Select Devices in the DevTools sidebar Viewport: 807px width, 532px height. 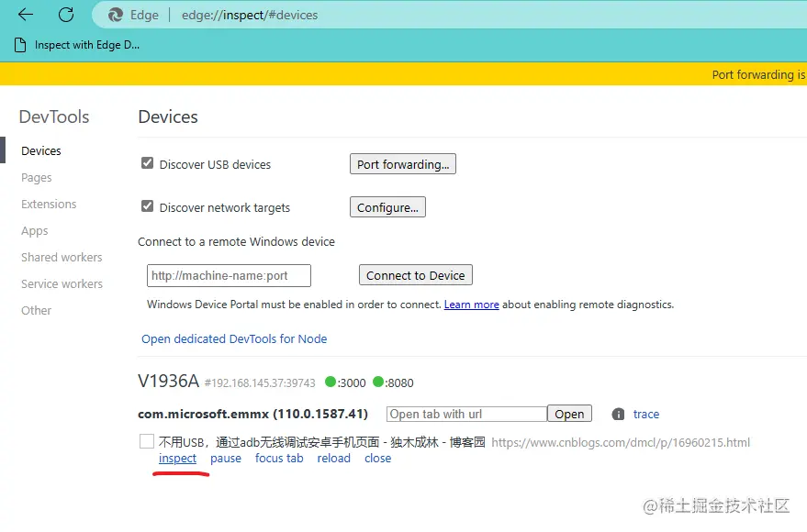click(x=41, y=150)
